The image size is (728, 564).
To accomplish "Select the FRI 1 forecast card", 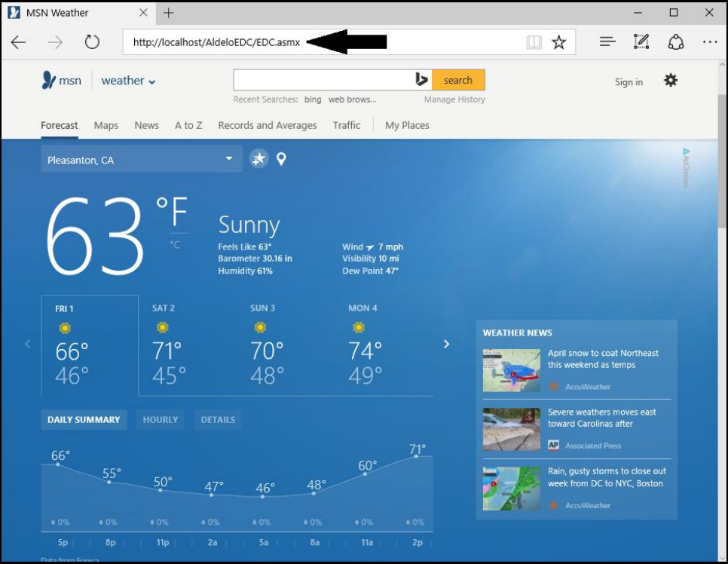I will (90, 345).
